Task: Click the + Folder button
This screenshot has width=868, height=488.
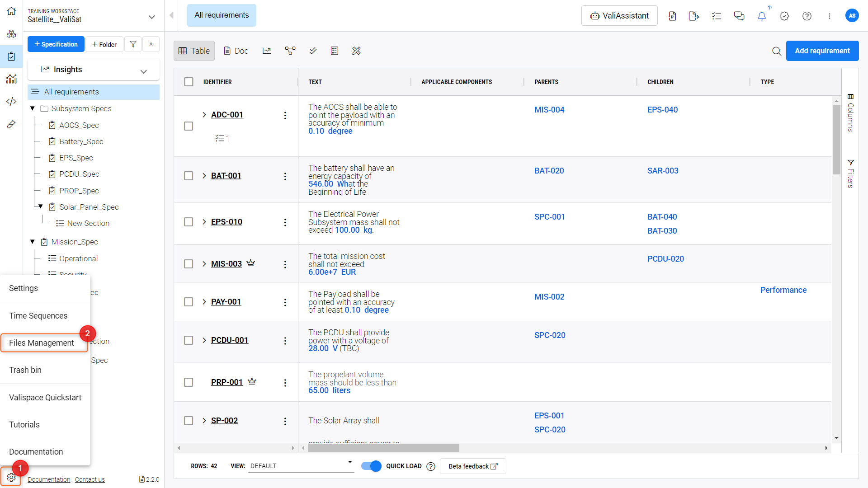Action: click(x=104, y=44)
